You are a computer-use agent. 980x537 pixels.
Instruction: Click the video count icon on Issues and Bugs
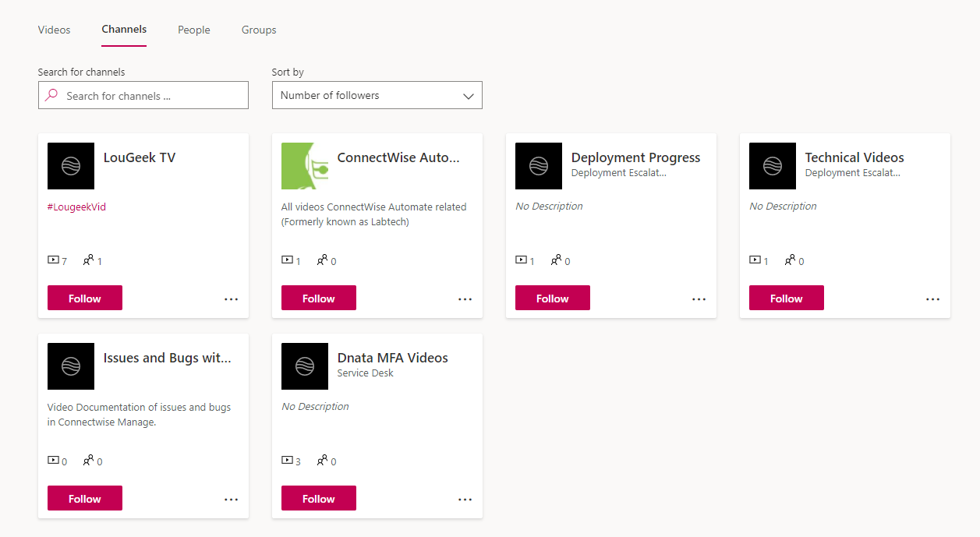53,461
